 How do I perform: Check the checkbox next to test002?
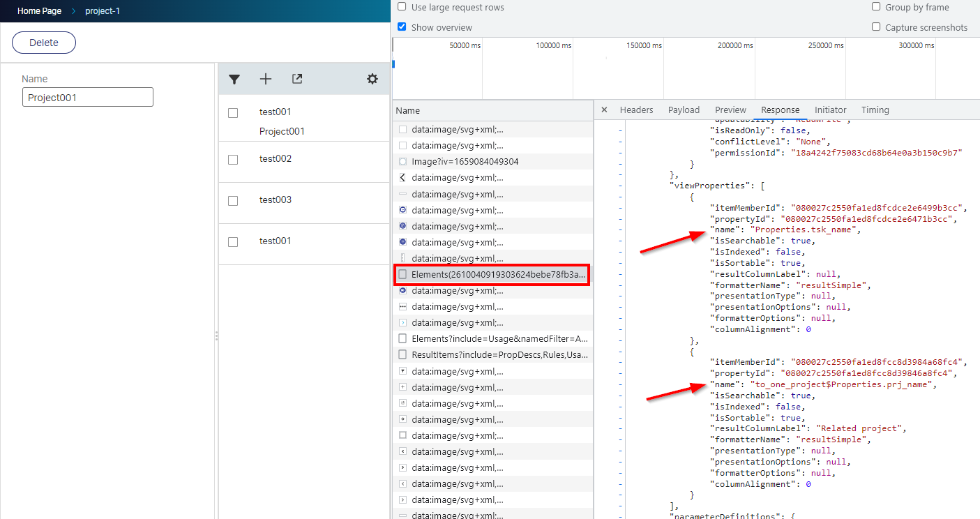[233, 159]
